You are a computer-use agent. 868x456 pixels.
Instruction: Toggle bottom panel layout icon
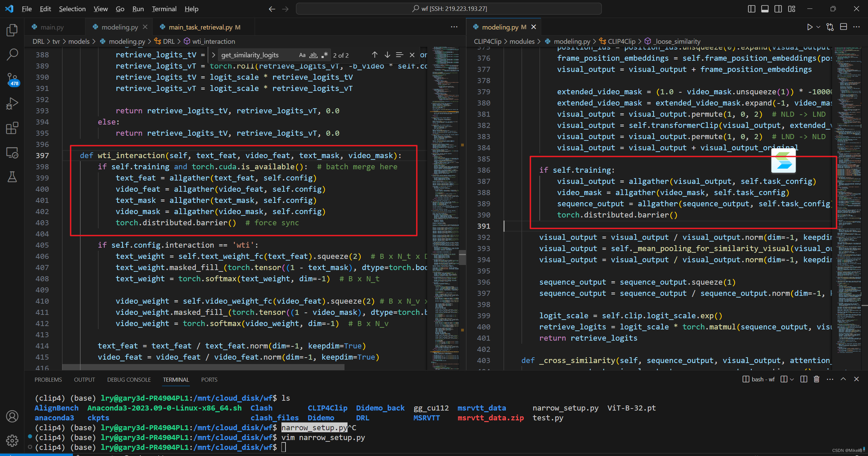[x=765, y=9]
